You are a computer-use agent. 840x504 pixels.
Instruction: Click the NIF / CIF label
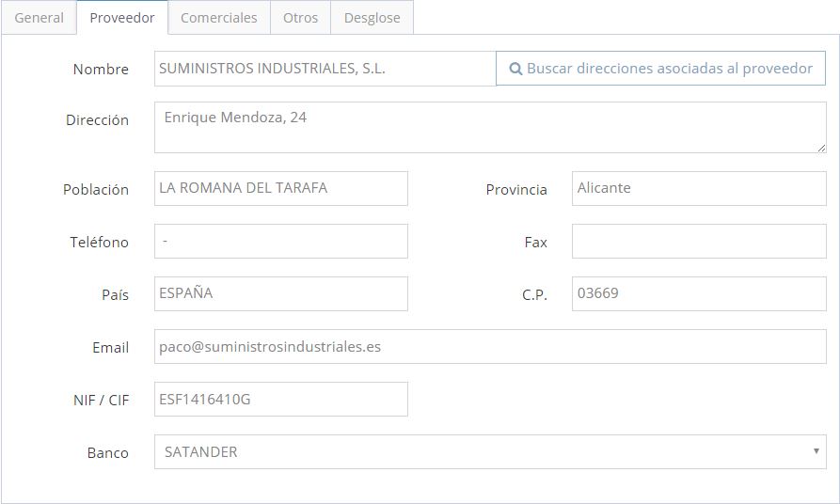(x=102, y=400)
